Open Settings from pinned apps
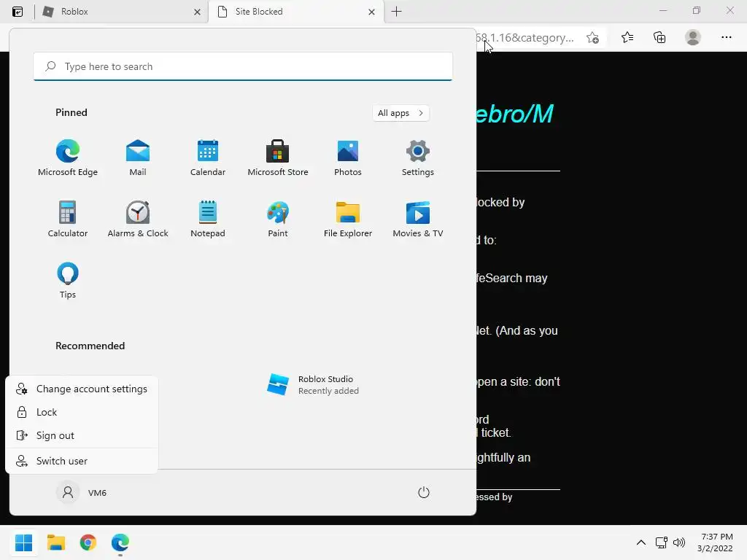Viewport: 747px width, 560px height. pos(418,158)
